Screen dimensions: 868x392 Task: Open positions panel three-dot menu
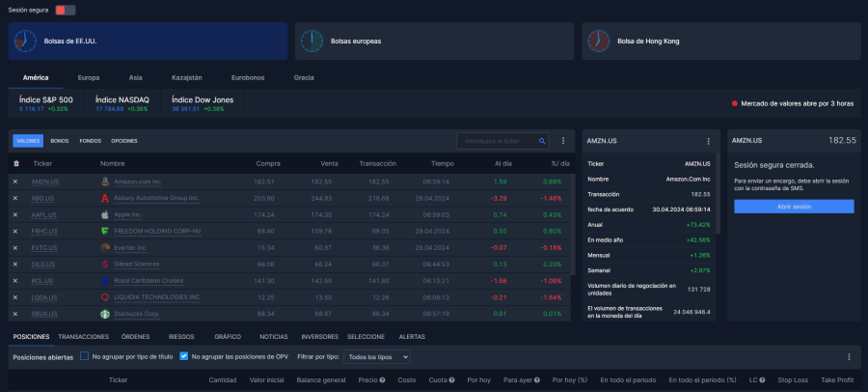(849, 357)
